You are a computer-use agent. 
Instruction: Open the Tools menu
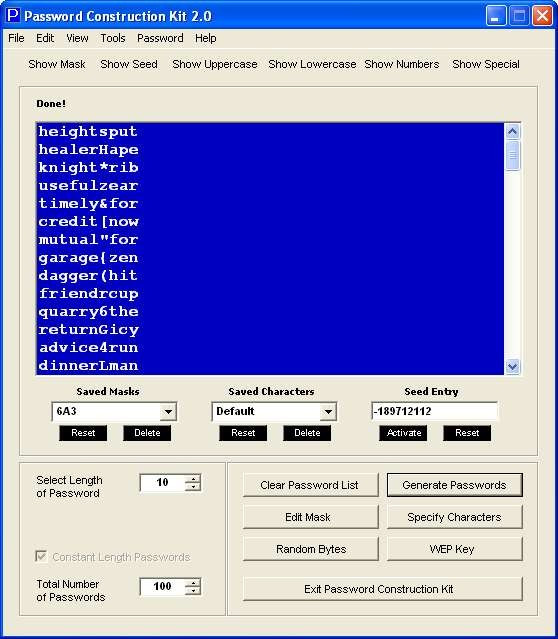pyautogui.click(x=112, y=38)
